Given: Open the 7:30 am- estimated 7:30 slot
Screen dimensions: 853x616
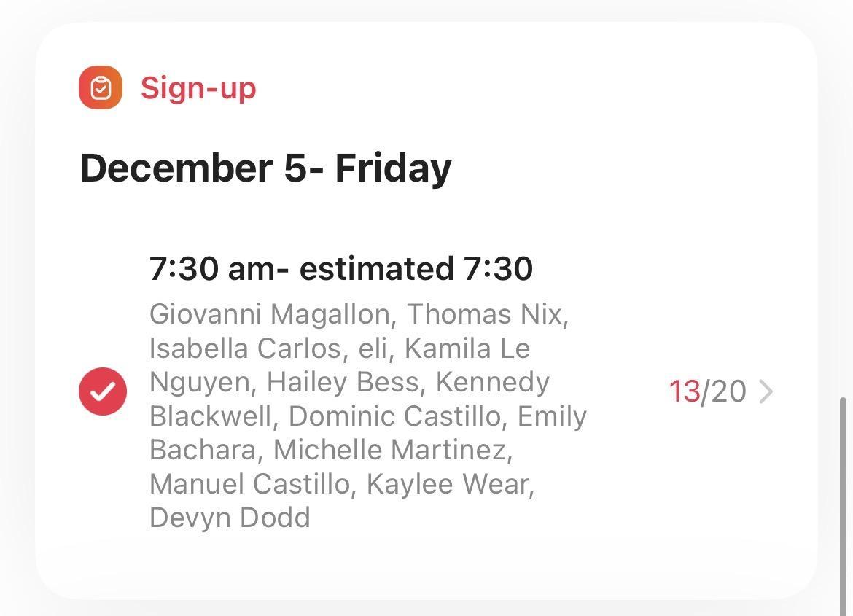Looking at the screenshot, I should click(340, 268).
